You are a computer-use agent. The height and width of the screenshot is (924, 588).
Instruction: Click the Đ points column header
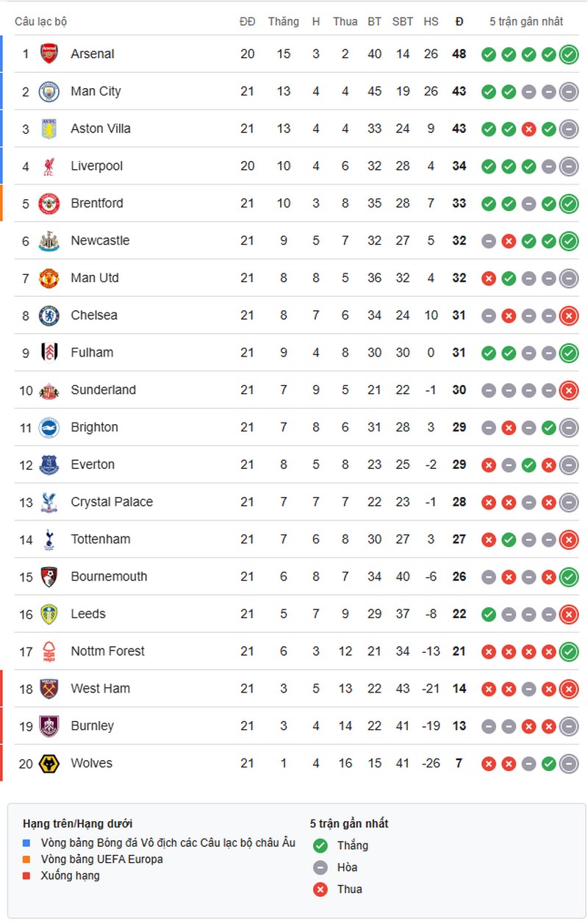(x=459, y=21)
